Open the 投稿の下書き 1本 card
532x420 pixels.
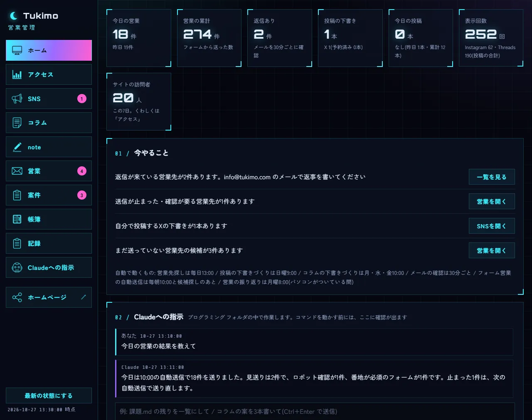point(350,38)
